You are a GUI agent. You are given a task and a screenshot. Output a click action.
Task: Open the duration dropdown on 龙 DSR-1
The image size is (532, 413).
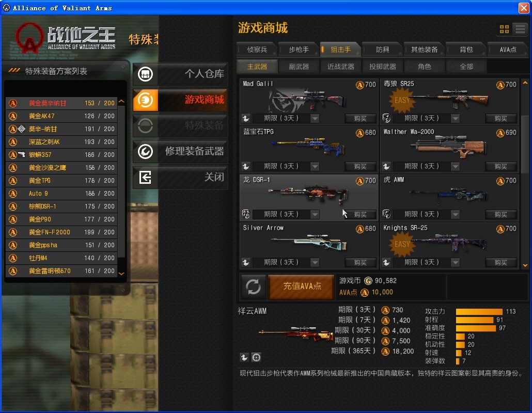tap(315, 214)
